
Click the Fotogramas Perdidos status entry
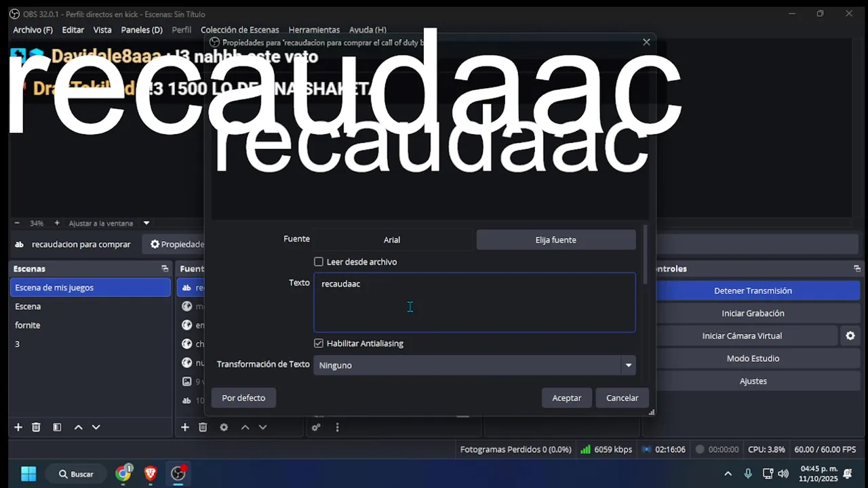pos(515,449)
